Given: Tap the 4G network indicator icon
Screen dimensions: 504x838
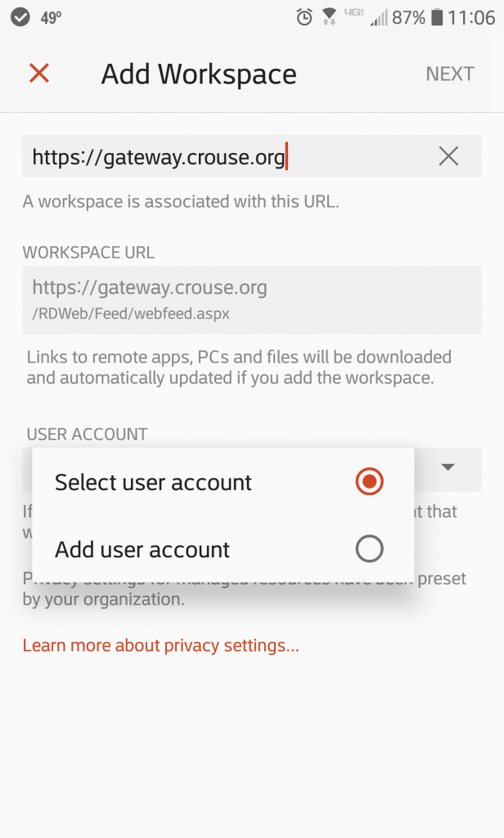Looking at the screenshot, I should pos(353,12).
